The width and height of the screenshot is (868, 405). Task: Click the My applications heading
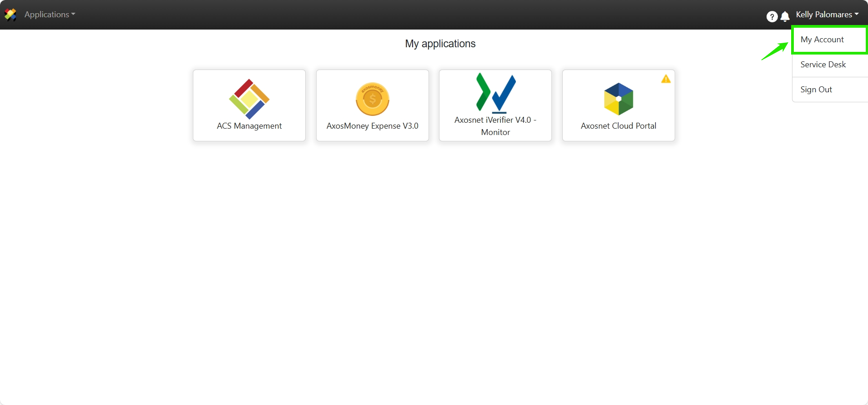(x=440, y=44)
